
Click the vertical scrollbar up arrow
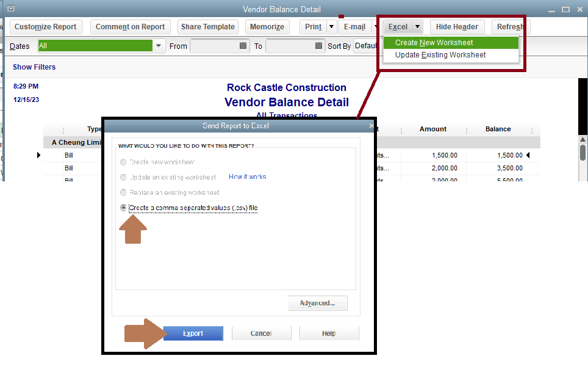pos(583,139)
